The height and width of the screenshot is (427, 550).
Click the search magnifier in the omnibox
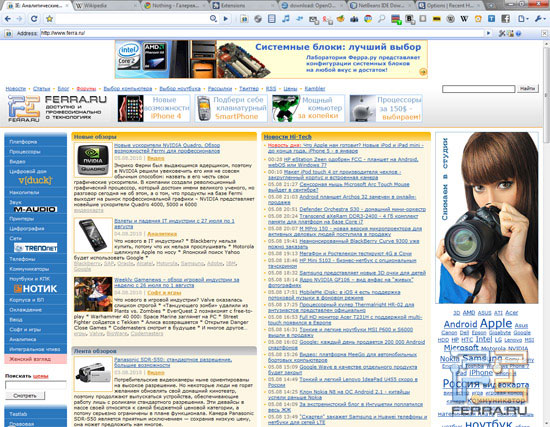tap(213, 19)
